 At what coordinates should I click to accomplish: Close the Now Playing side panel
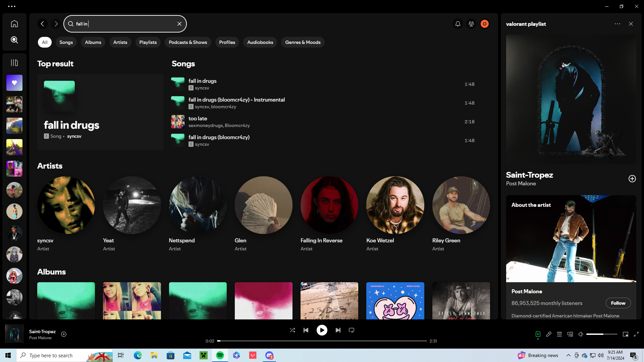tap(631, 24)
